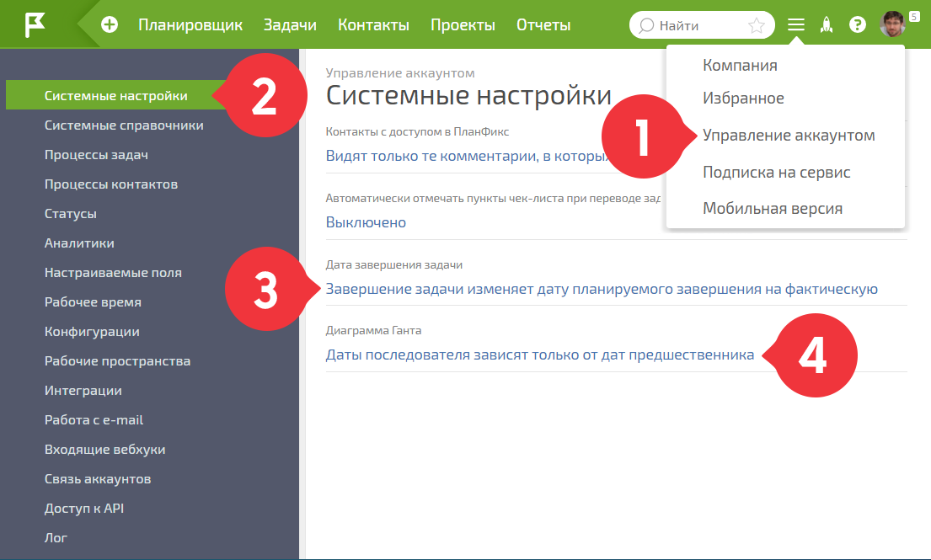
Task: Open the help question mark icon
Action: pos(858,25)
